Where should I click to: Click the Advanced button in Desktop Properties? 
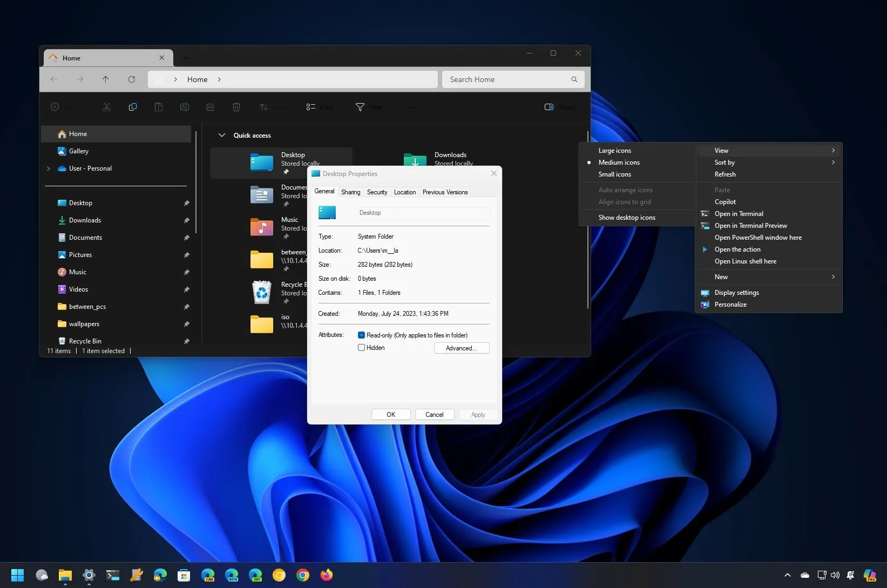tap(461, 348)
